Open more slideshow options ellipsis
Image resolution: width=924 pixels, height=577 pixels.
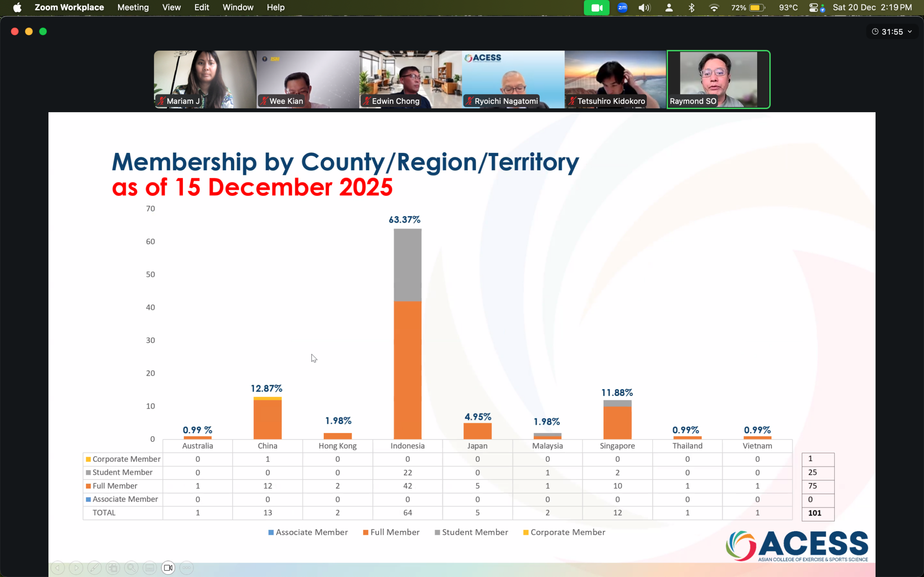pos(186,568)
